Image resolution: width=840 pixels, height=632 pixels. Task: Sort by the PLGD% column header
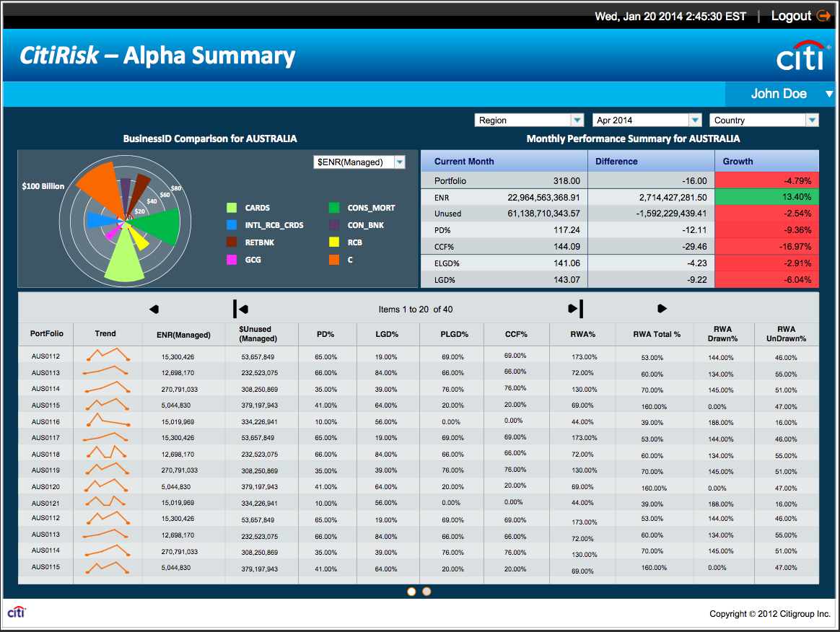click(x=455, y=334)
